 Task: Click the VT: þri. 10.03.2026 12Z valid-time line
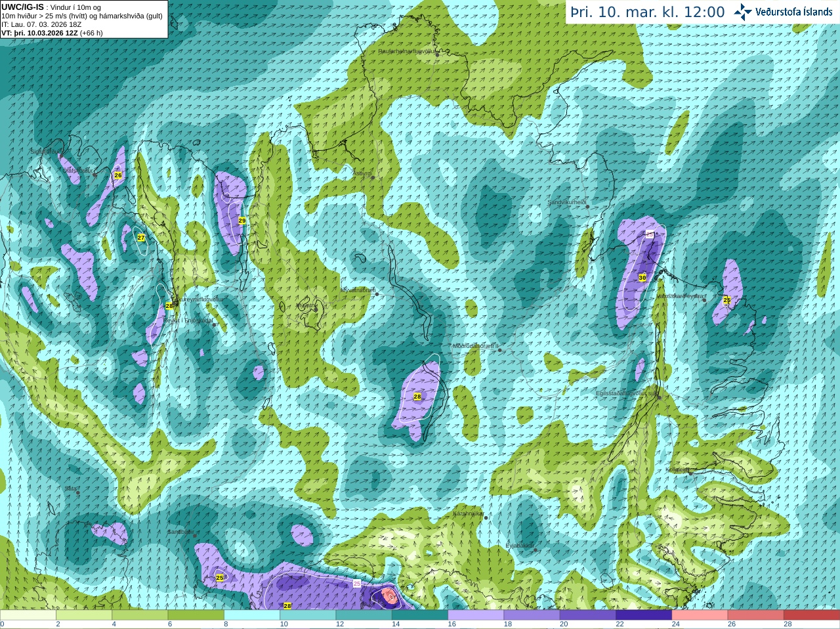pyautogui.click(x=52, y=33)
